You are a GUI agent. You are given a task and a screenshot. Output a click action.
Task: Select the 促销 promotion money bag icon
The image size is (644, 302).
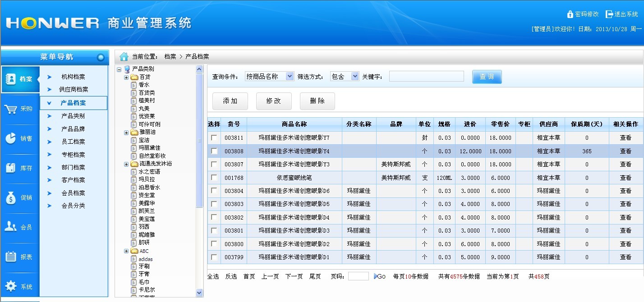pos(11,197)
